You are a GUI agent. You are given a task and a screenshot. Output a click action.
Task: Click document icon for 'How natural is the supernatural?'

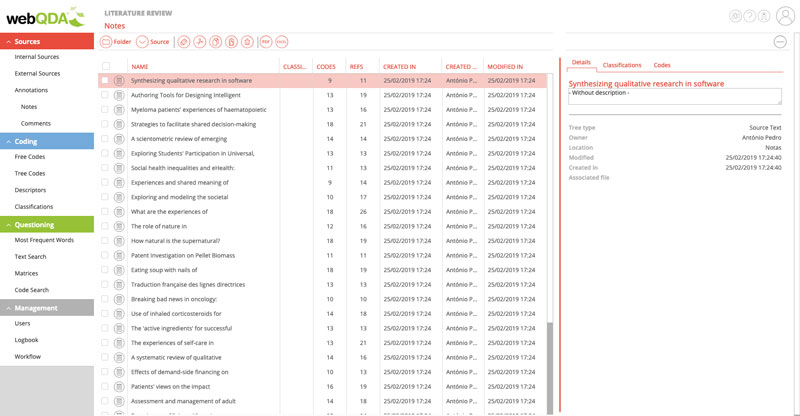click(119, 241)
